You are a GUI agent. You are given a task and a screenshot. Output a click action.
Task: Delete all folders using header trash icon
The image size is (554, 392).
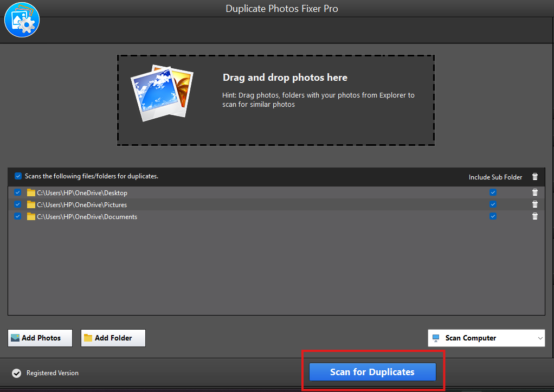(x=535, y=177)
